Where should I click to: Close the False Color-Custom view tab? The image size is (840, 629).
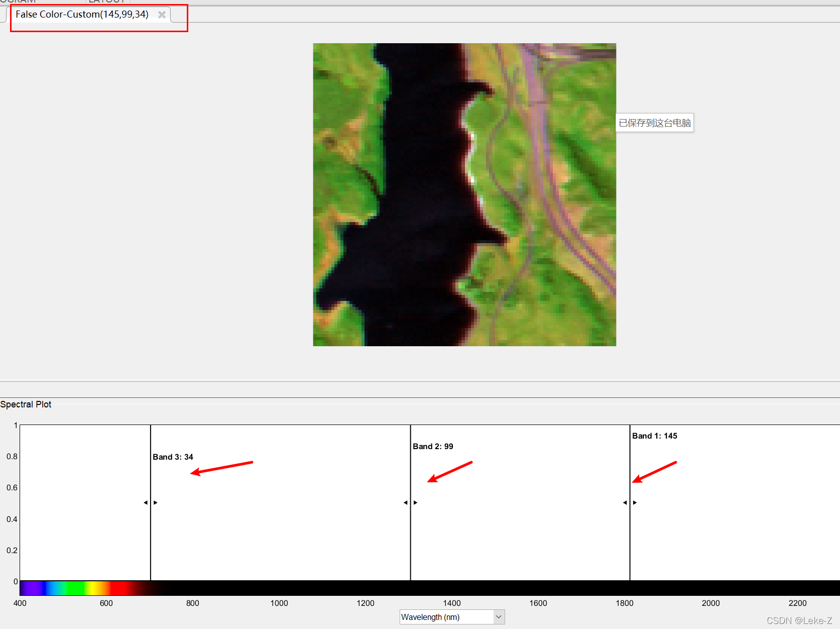point(162,15)
